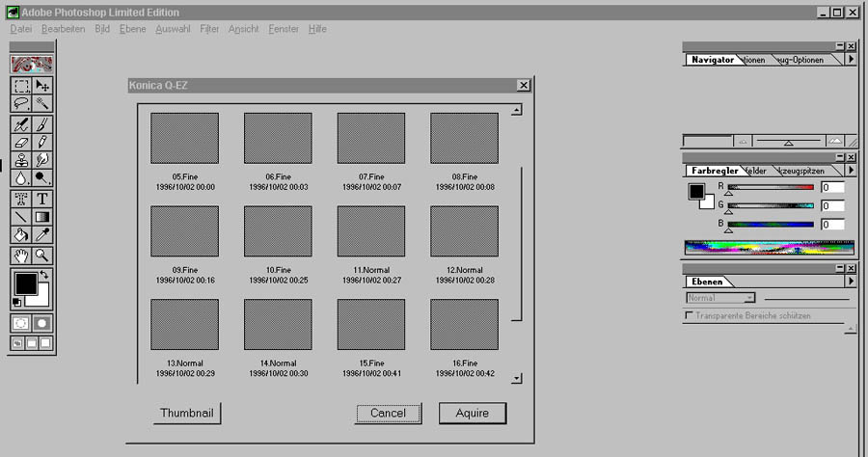Viewport: 868px width, 457px height.
Task: Select the Eyedropper tool
Action: pyautogui.click(x=42, y=234)
